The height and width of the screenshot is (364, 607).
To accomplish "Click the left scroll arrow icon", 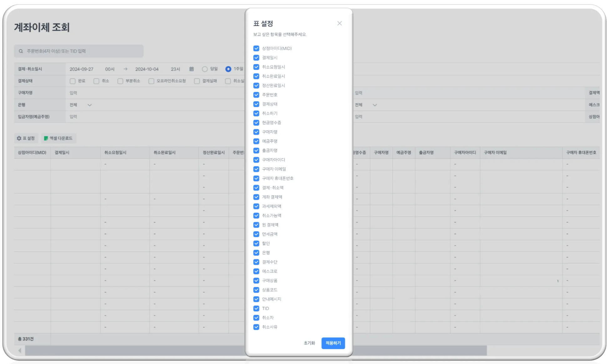I will coord(20,350).
